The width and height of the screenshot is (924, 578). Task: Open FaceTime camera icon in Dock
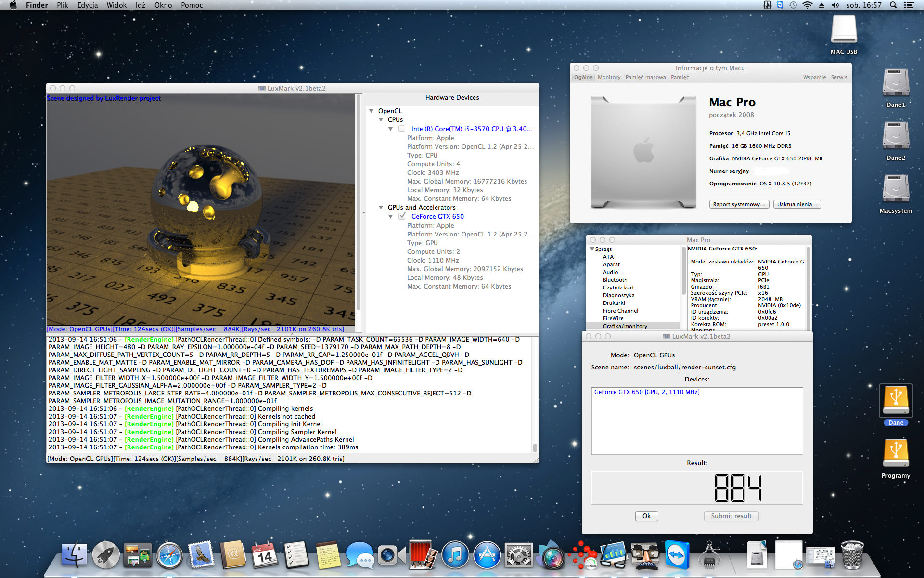pos(392,555)
